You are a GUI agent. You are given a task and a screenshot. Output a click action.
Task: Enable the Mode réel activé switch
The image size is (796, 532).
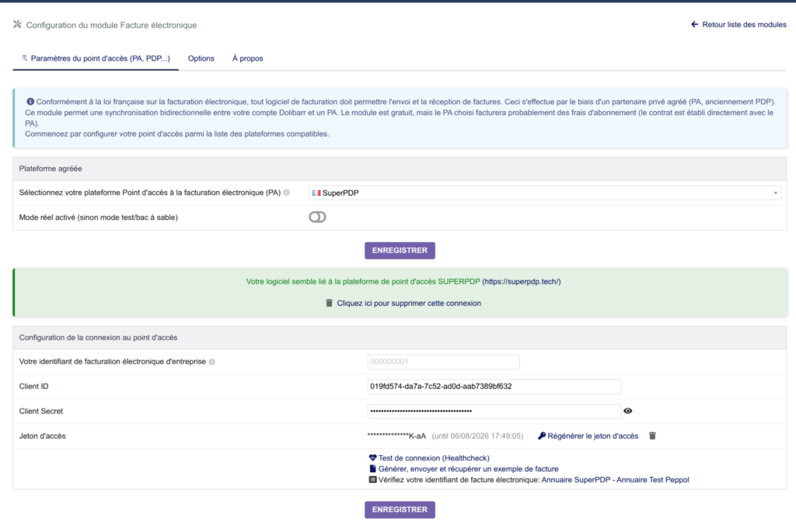point(317,217)
